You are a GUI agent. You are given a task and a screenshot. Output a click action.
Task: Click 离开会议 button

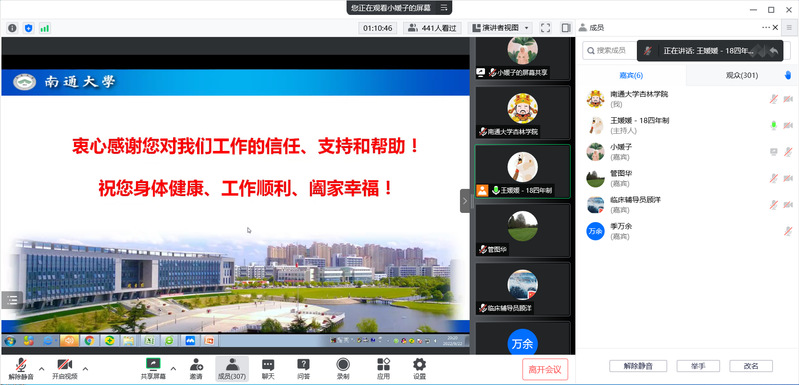(x=545, y=369)
